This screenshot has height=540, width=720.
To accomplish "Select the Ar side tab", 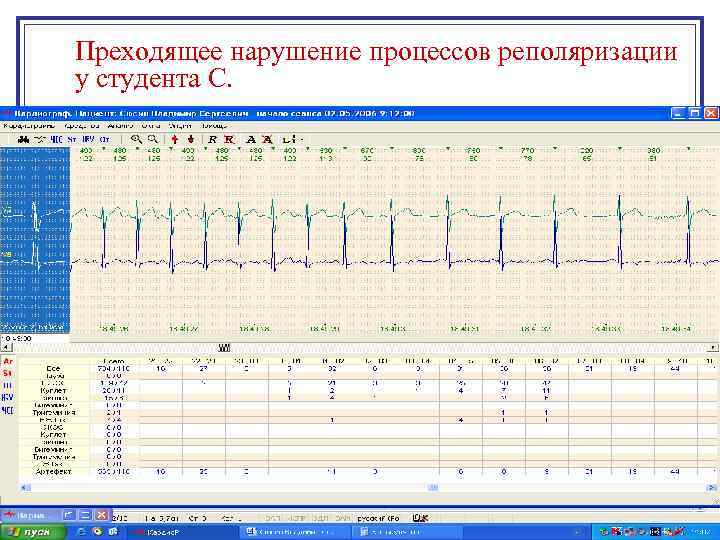I will pos(8,362).
